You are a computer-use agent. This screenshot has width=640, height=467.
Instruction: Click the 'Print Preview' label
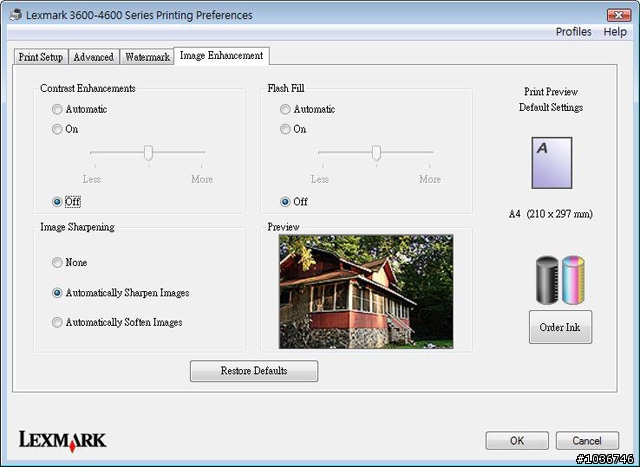tap(551, 91)
